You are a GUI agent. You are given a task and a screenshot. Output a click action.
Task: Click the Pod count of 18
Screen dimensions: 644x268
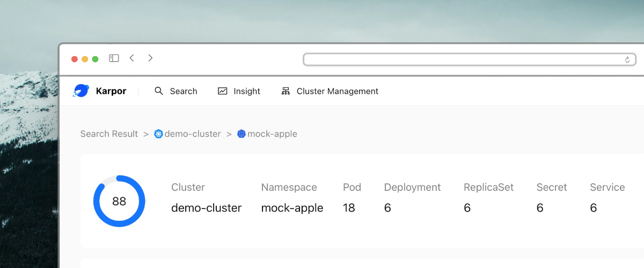[x=349, y=208]
